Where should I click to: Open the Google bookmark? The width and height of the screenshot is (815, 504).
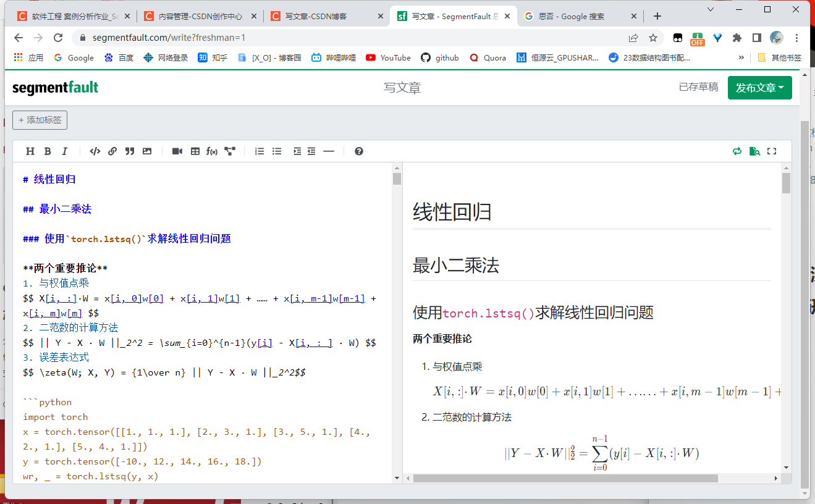click(x=74, y=57)
